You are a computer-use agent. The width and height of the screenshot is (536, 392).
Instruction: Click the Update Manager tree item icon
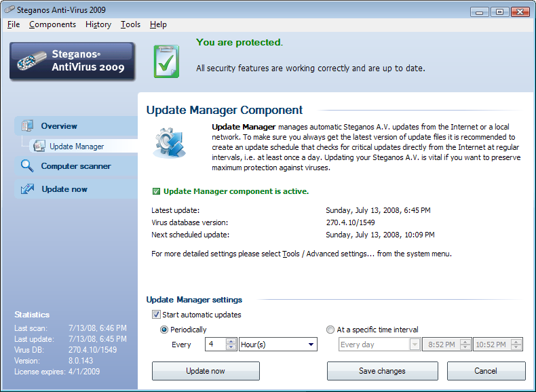click(39, 146)
